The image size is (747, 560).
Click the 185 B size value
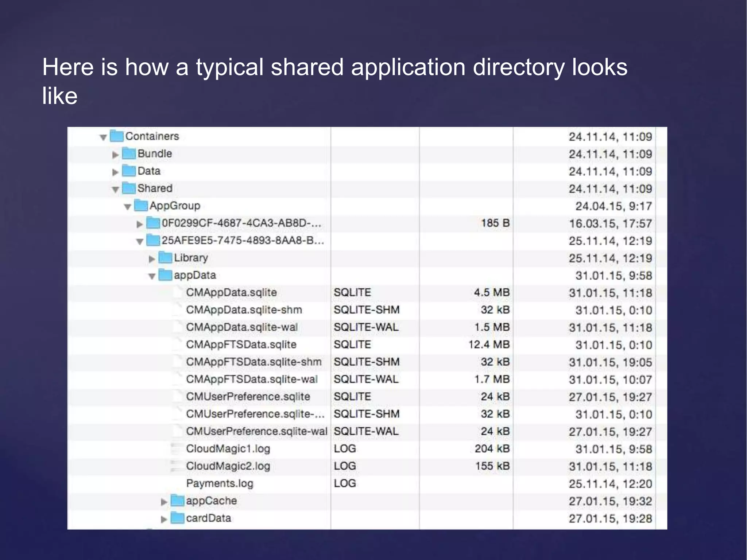[495, 223]
